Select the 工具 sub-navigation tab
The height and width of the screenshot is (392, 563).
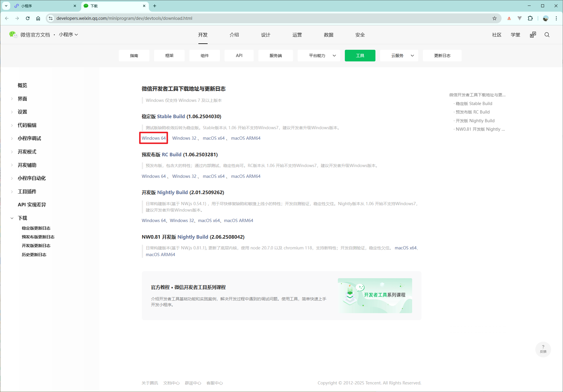(360, 56)
